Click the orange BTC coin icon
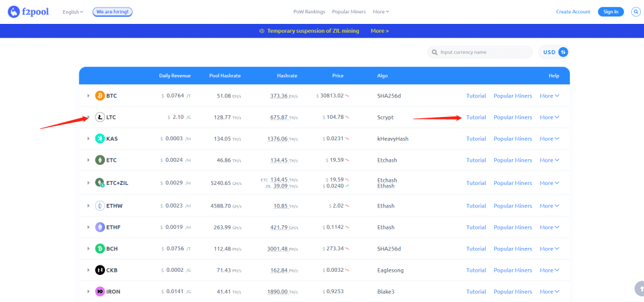 point(99,96)
